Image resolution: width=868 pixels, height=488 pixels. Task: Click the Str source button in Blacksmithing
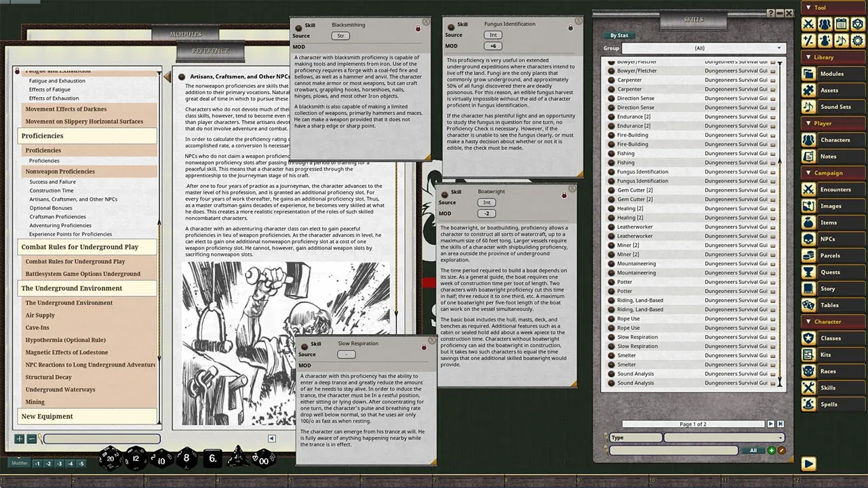340,36
